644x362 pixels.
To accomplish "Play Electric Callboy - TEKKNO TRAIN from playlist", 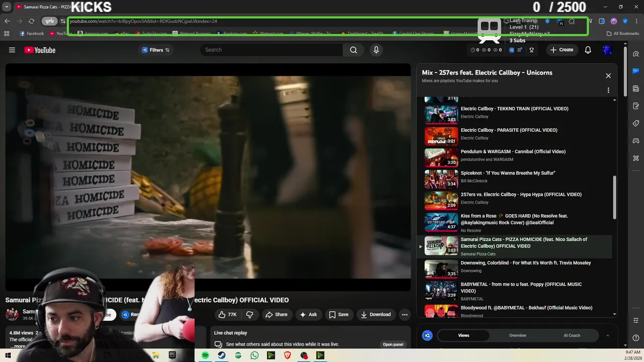I will click(x=518, y=114).
